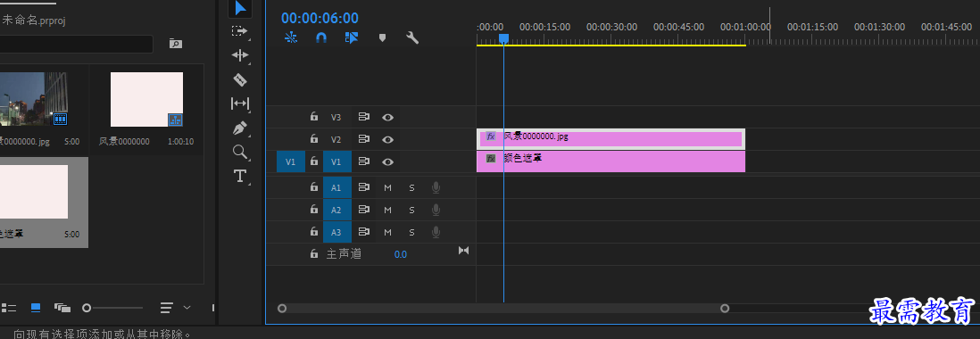This screenshot has width=980, height=339.
Task: Select the Track Select Forward tool
Action: 239,30
